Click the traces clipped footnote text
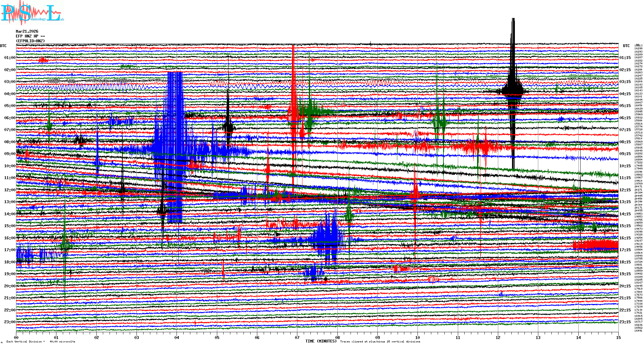The height and width of the screenshot is (346, 644). [380, 342]
